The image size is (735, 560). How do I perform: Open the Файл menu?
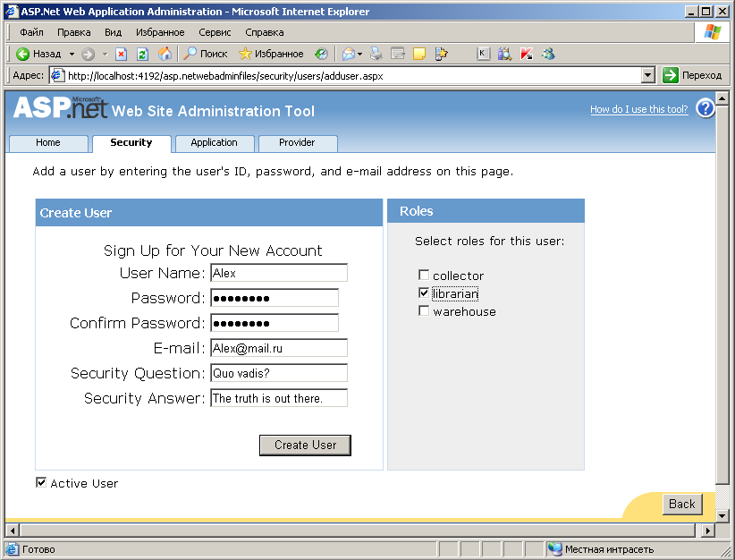click(31, 32)
